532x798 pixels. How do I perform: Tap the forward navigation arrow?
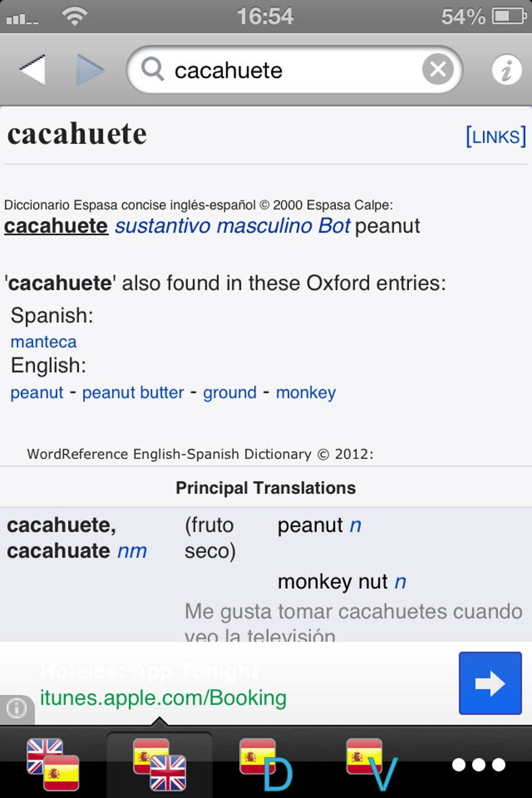click(x=90, y=69)
